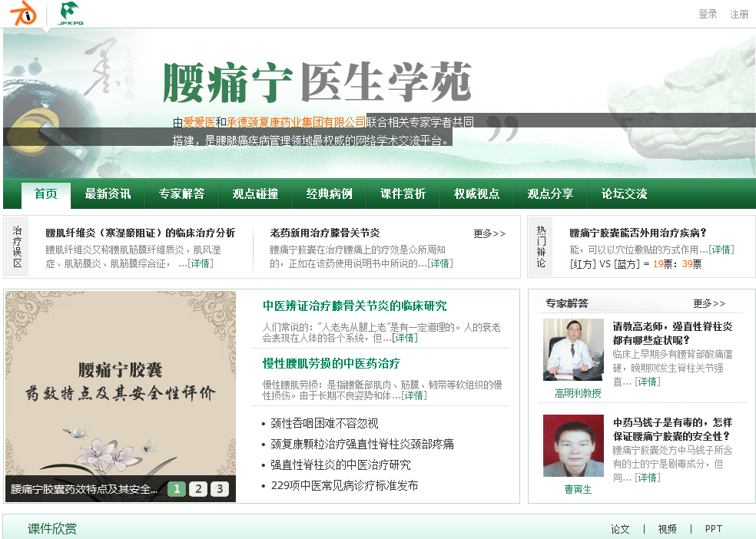Open 详情 for the 曹寅生 answer
The image size is (756, 539).
tap(648, 478)
